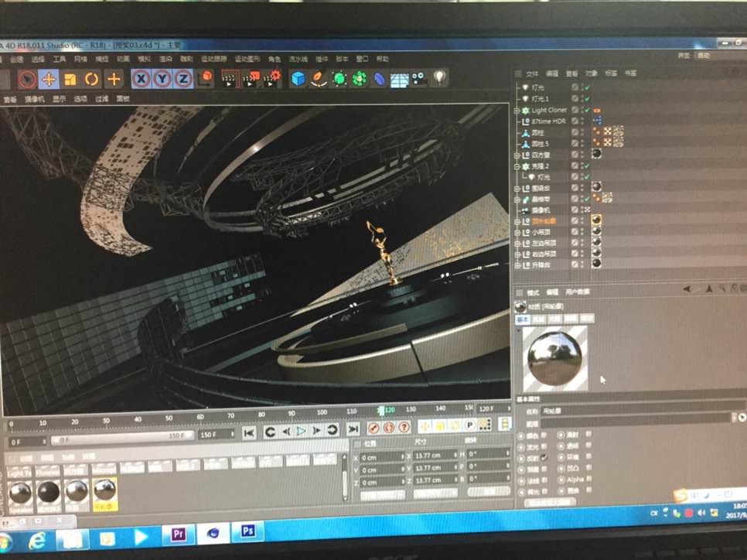
Task: Click the coordinates apply button
Action: tap(488, 492)
